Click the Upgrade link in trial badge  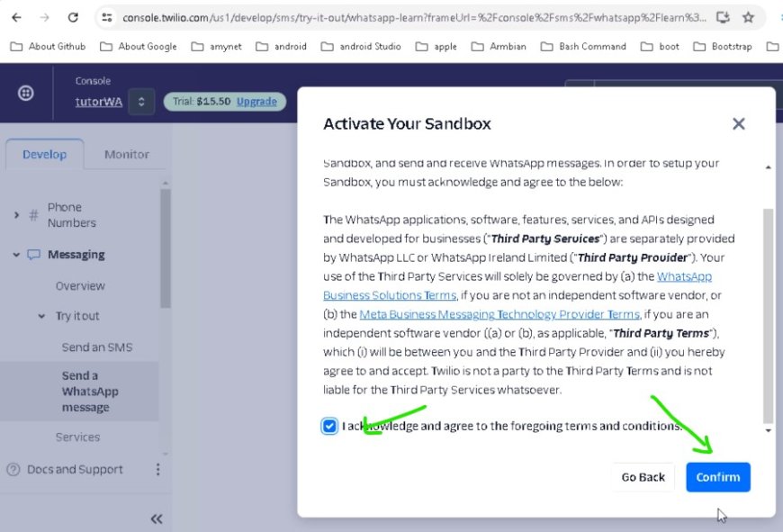[x=256, y=102]
